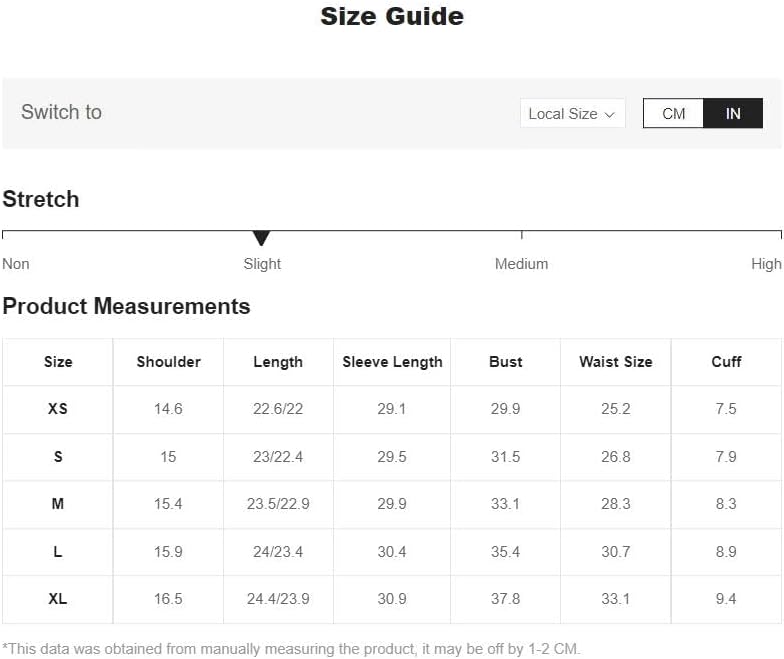Image resolution: width=784 pixels, height=659 pixels.
Task: Click the Size Guide title
Action: [x=392, y=16]
